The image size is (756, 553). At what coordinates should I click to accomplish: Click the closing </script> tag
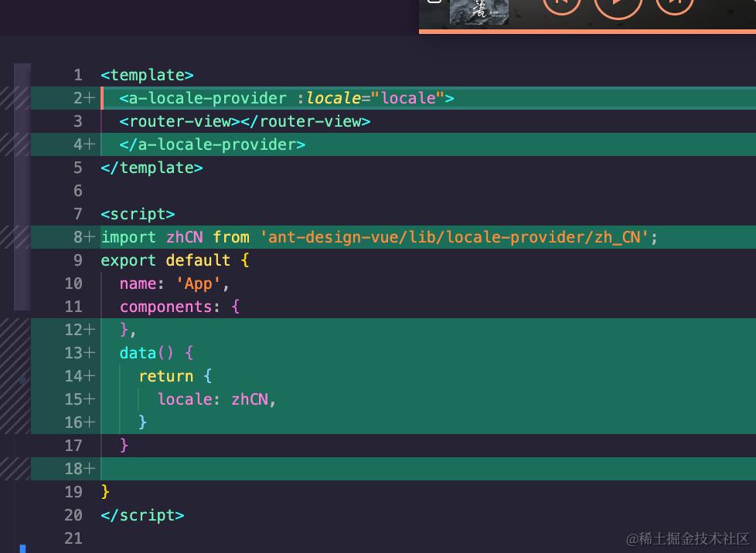142,515
